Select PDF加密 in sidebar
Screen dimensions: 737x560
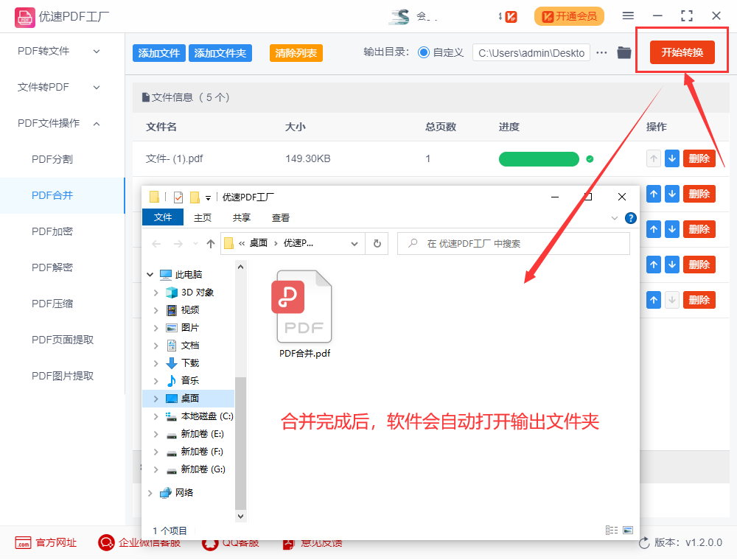pyautogui.click(x=52, y=231)
